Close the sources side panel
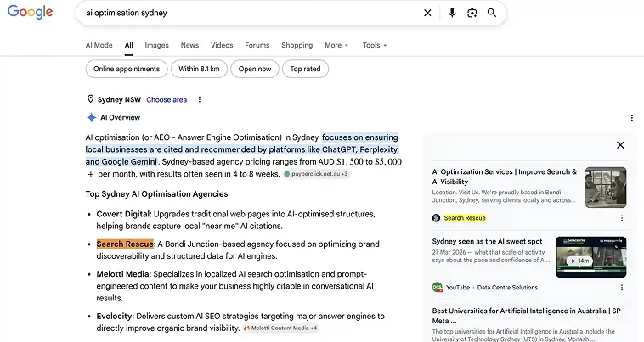 coord(620,145)
